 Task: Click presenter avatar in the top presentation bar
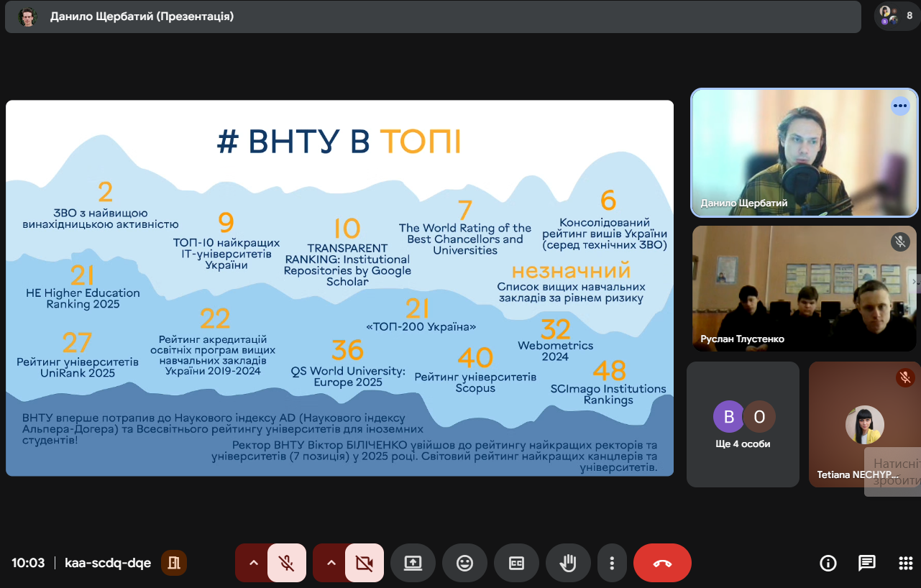(x=27, y=17)
